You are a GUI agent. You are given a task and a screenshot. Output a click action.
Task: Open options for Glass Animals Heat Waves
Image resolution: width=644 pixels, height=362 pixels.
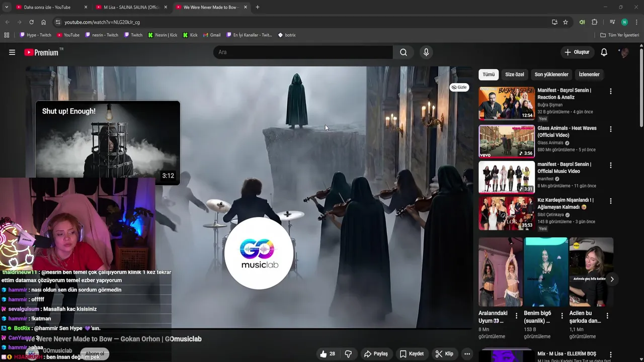[611, 129]
